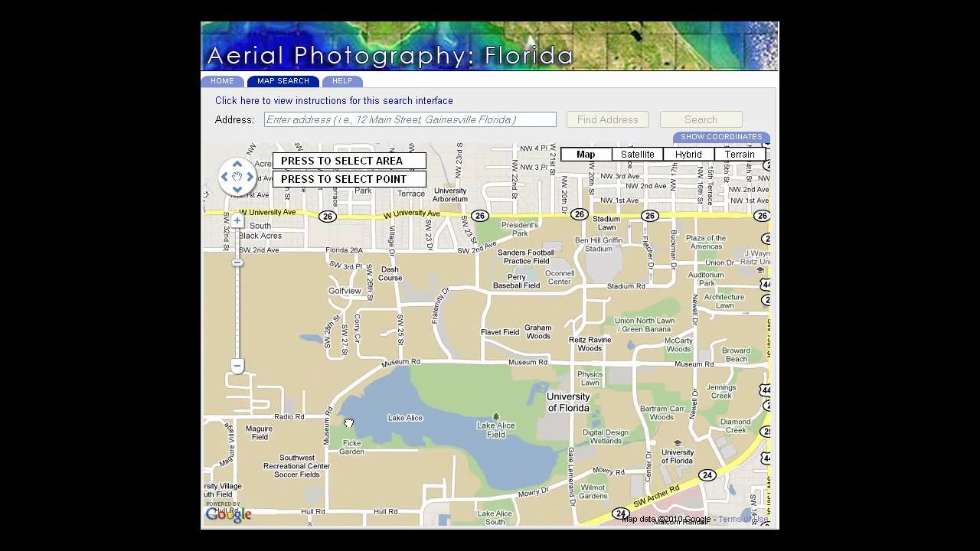The image size is (980, 551).
Task: Click the Search button
Action: 701,119
